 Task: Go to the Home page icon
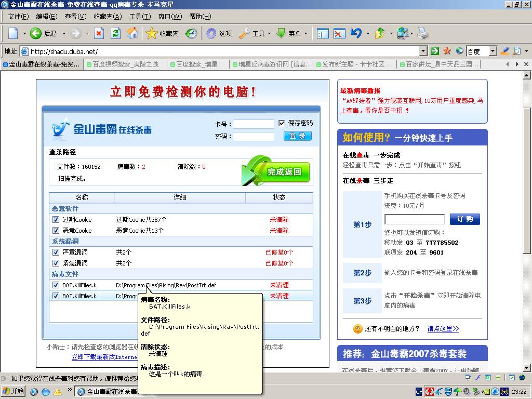[132, 34]
